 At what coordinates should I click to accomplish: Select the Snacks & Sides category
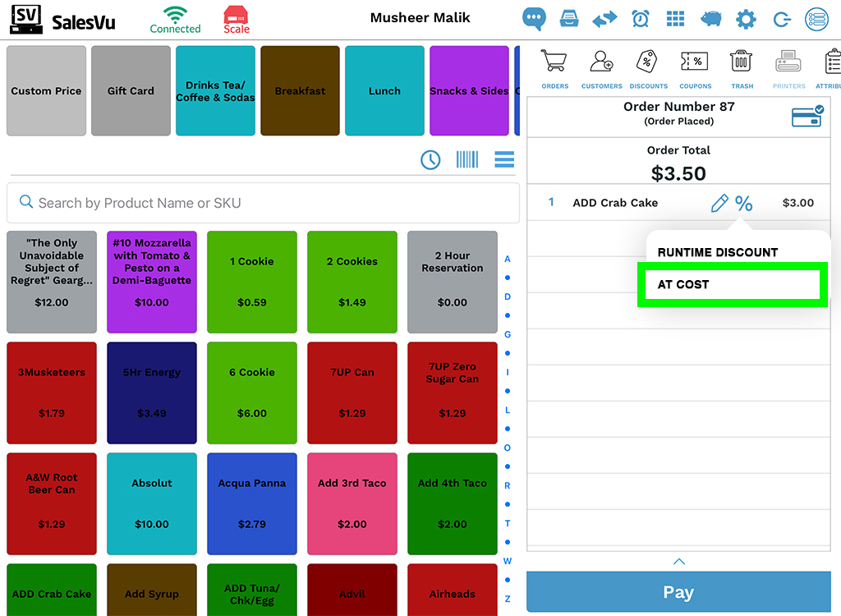pyautogui.click(x=469, y=90)
